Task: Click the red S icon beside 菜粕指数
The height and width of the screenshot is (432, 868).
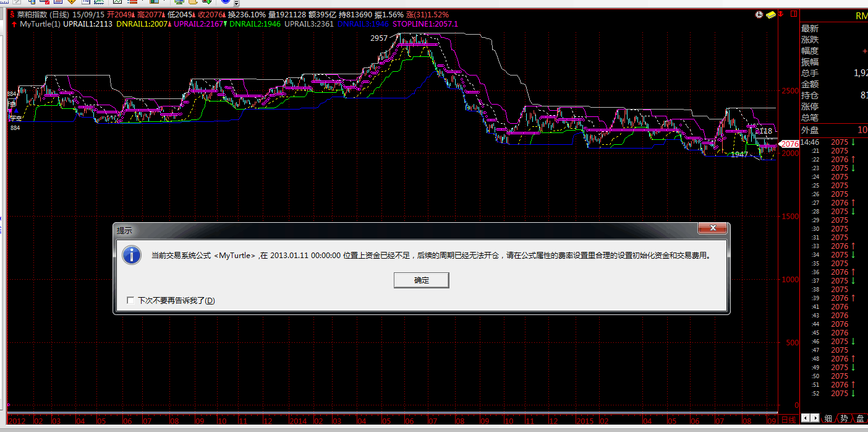Action: pyautogui.click(x=12, y=14)
